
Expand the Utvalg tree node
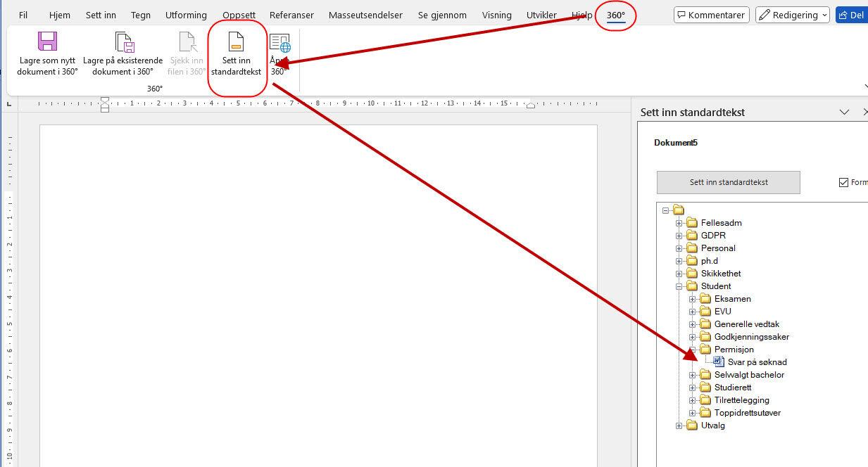679,426
